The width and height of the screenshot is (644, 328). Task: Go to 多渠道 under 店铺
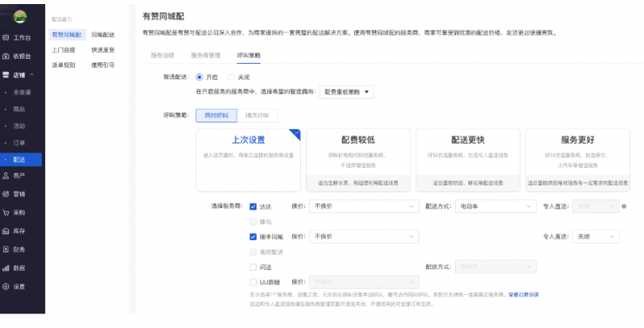tap(23, 93)
